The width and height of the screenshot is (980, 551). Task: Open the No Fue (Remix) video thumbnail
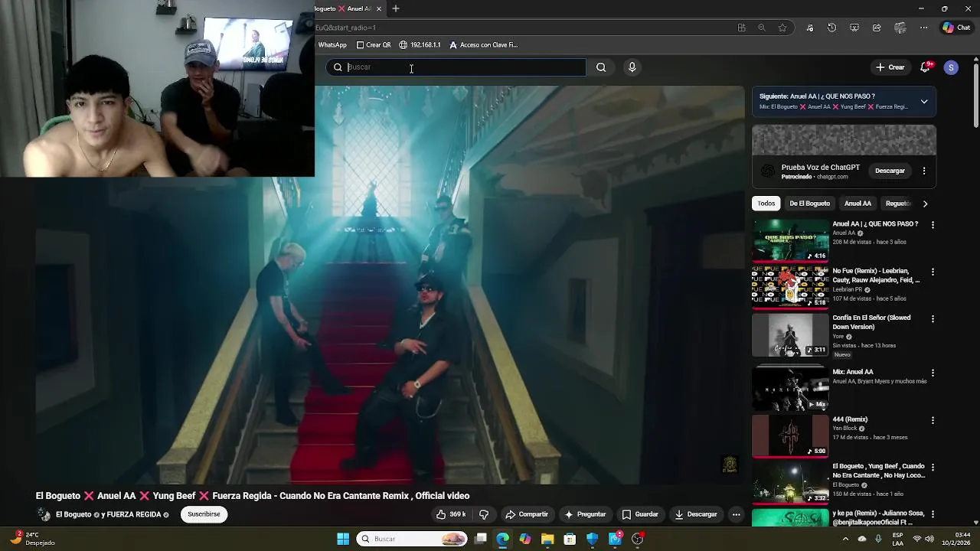click(x=790, y=288)
